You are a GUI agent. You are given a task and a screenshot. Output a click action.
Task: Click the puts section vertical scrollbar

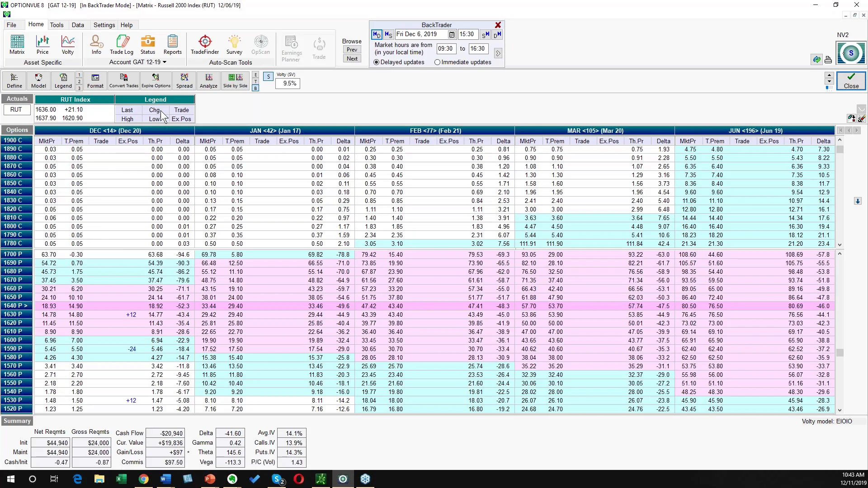pyautogui.click(x=840, y=332)
